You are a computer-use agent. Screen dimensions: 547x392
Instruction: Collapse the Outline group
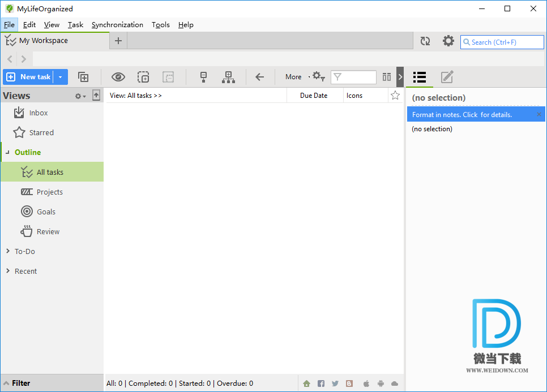point(8,152)
